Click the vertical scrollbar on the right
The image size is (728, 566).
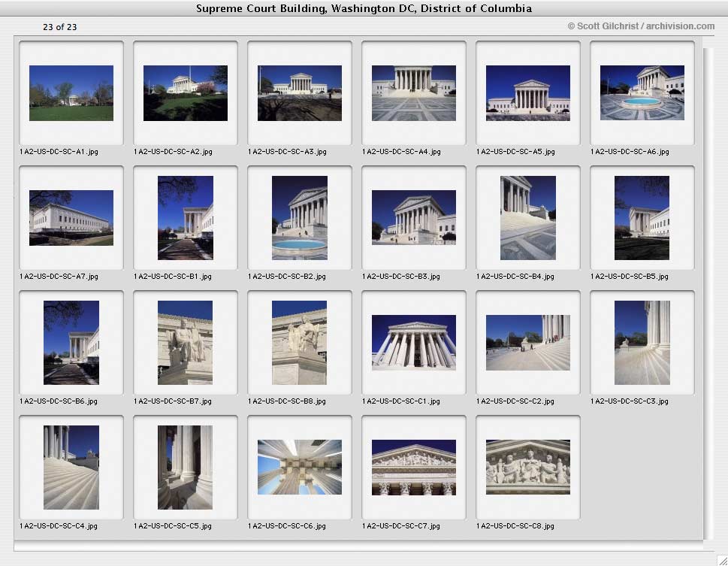point(708,292)
